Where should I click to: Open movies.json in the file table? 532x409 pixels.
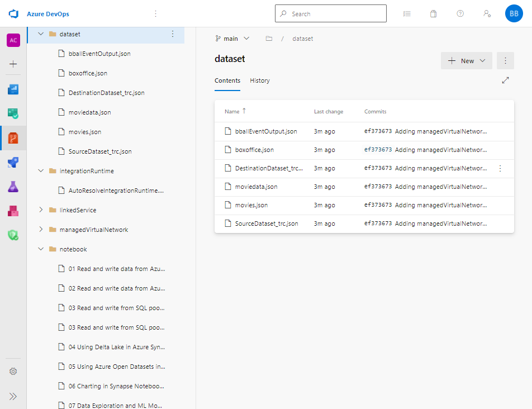251,205
